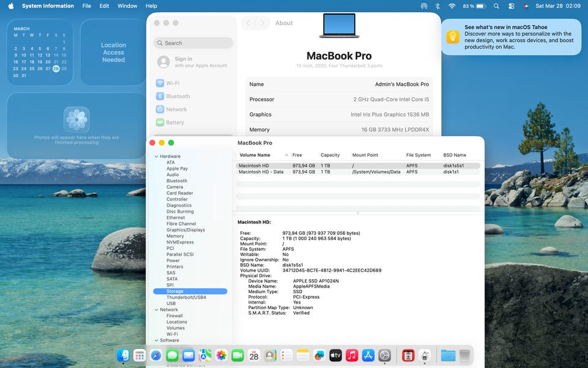Collapse the Network tree section
The width and height of the screenshot is (588, 368).
pyautogui.click(x=156, y=310)
